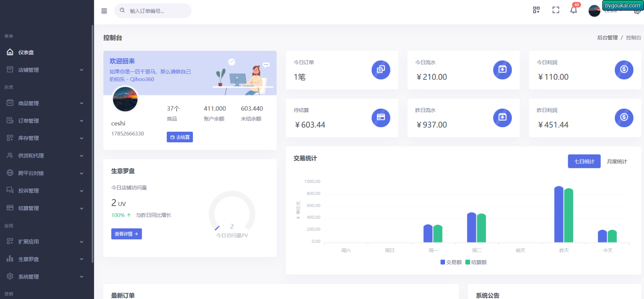
Task: Expand the 供货和代理 chevron
Action: coord(81,156)
